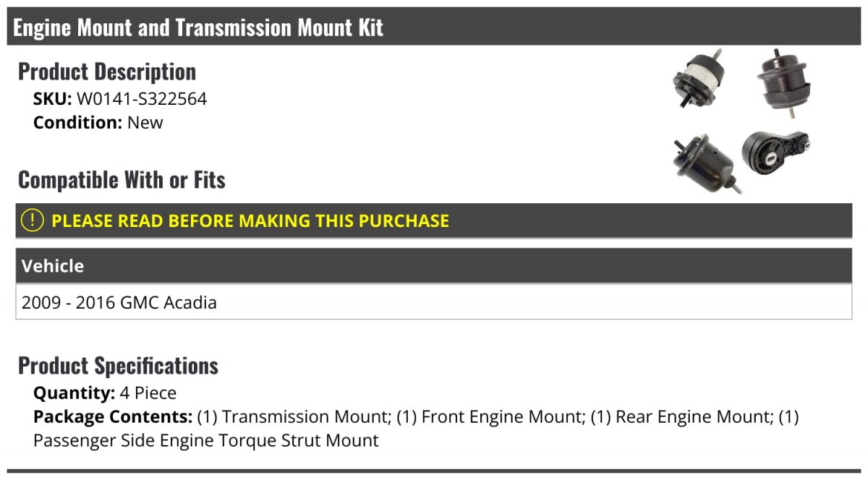
Task: Click the condition value "New"
Action: [145, 122]
